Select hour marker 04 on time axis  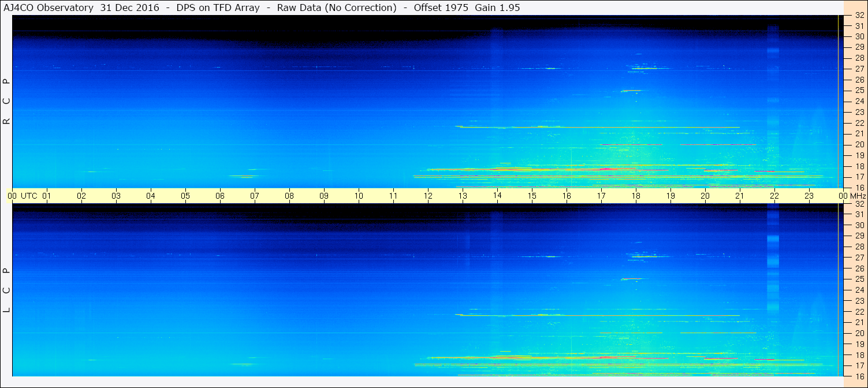[151, 196]
